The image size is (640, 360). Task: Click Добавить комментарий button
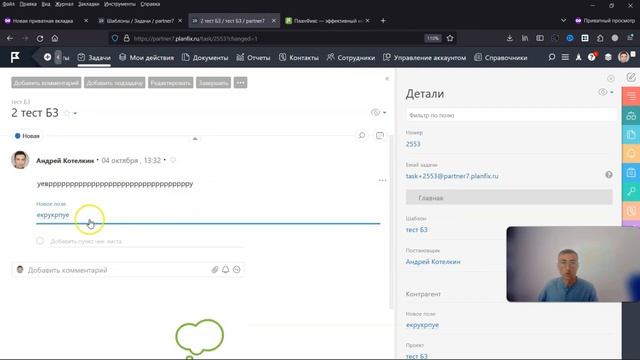point(46,83)
